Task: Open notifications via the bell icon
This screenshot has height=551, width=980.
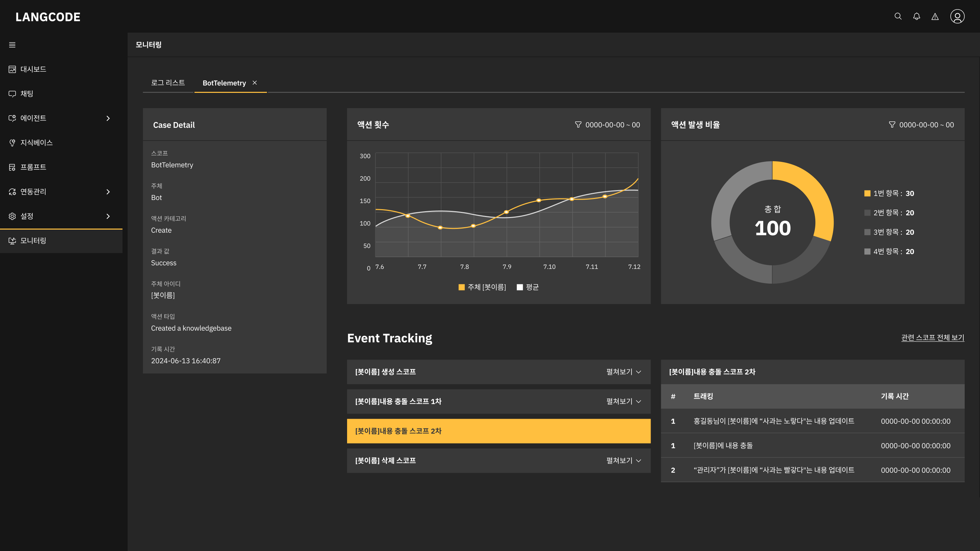Action: (916, 16)
